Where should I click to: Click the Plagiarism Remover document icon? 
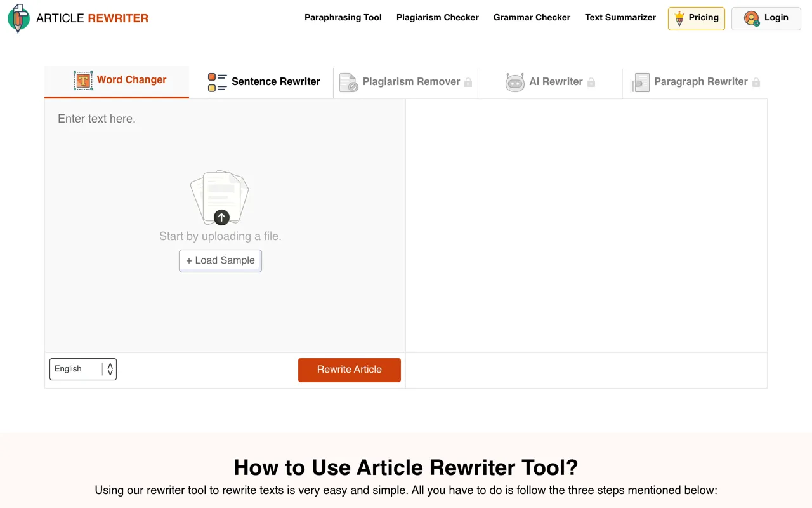click(348, 83)
